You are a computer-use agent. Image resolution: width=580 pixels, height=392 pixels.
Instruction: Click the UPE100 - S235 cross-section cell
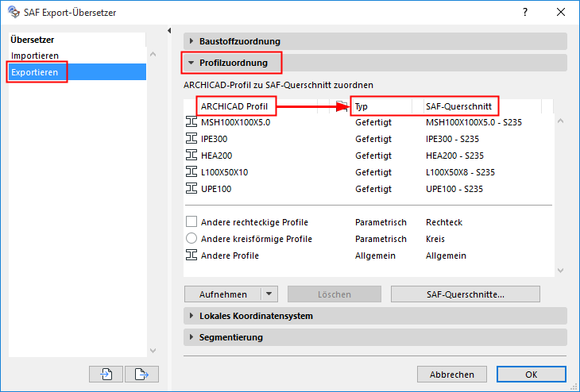coord(454,188)
